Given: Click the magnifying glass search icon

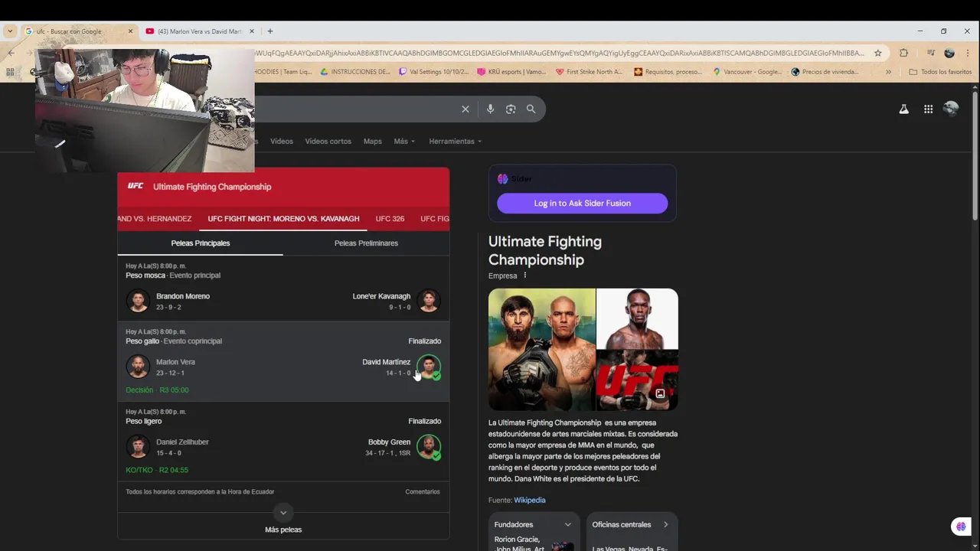Looking at the screenshot, I should click(531, 109).
